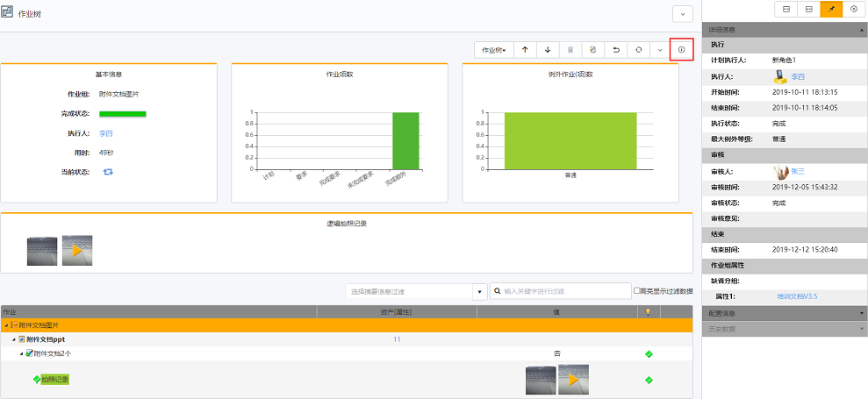Open the 培训文档V3.5 attribute link
The height and width of the screenshot is (399, 868).
point(796,296)
